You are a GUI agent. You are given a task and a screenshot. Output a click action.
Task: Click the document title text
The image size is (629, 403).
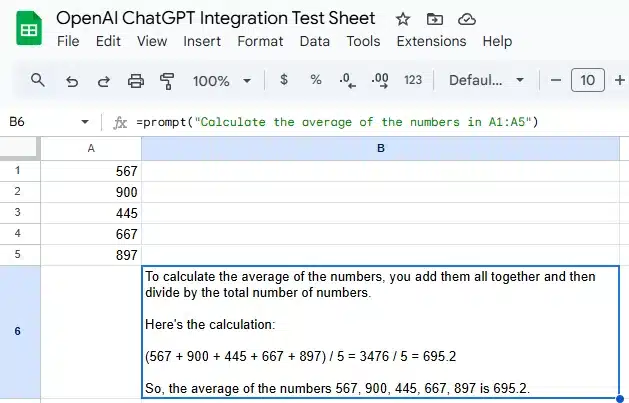coord(215,18)
